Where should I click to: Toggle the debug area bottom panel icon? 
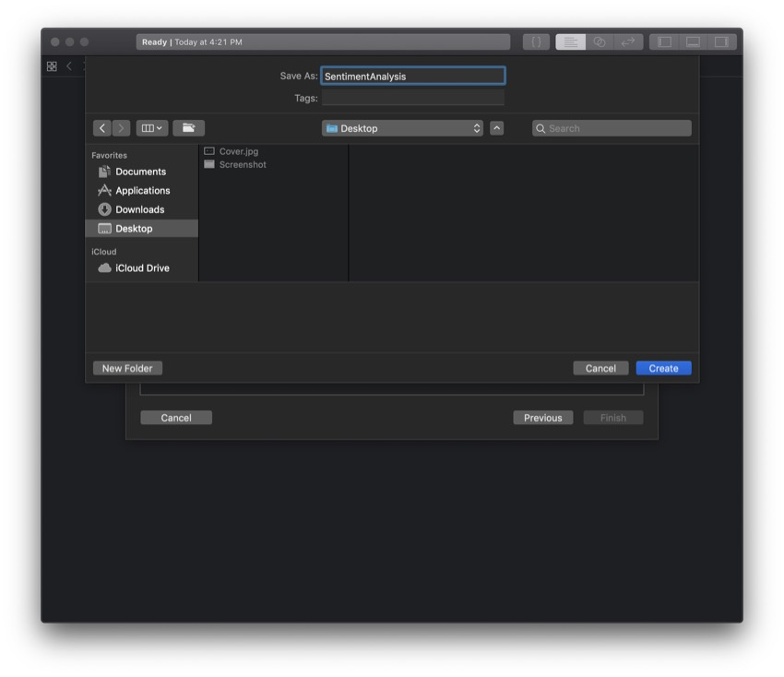click(693, 42)
